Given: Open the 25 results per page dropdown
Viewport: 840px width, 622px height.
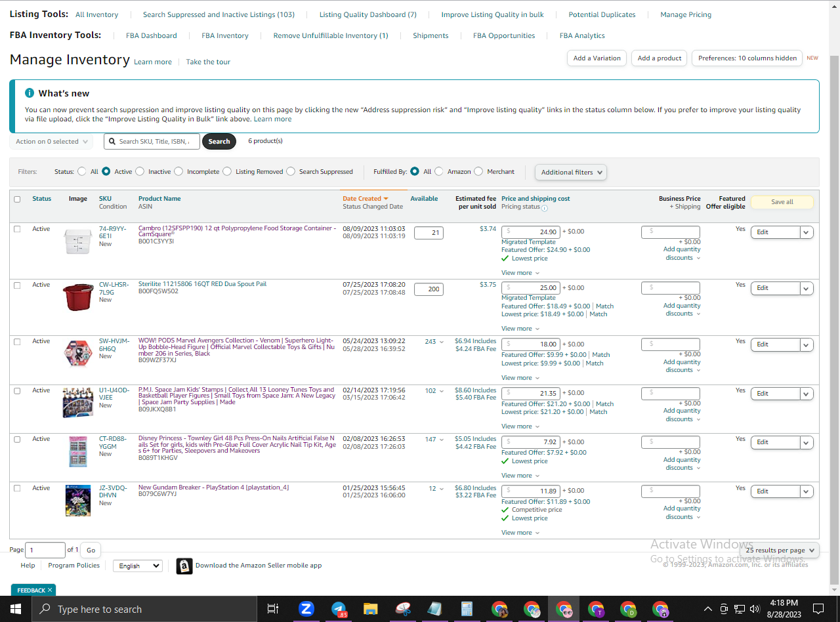Looking at the screenshot, I should click(x=781, y=550).
